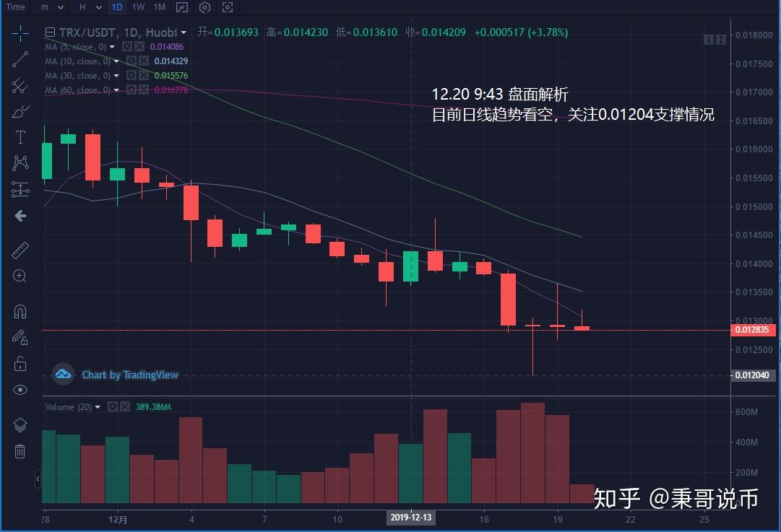Click the +0.000517 (+3.78%) change value
This screenshot has width=781, height=532.
tap(521, 33)
